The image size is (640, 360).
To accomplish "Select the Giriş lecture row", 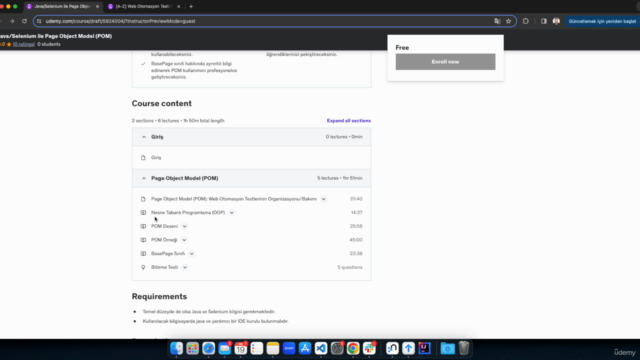I will tap(251, 158).
